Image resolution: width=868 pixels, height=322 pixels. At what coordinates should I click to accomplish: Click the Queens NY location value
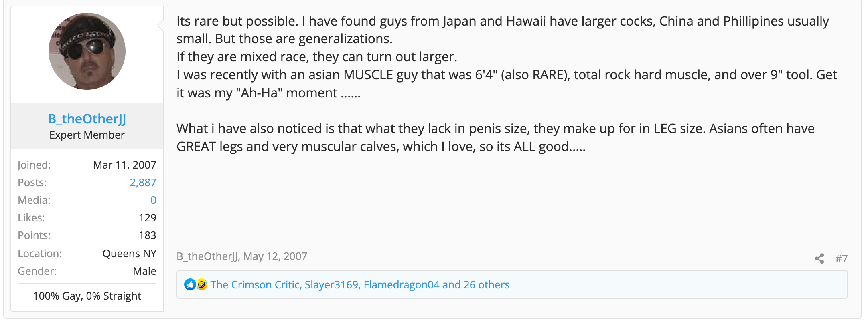click(129, 254)
